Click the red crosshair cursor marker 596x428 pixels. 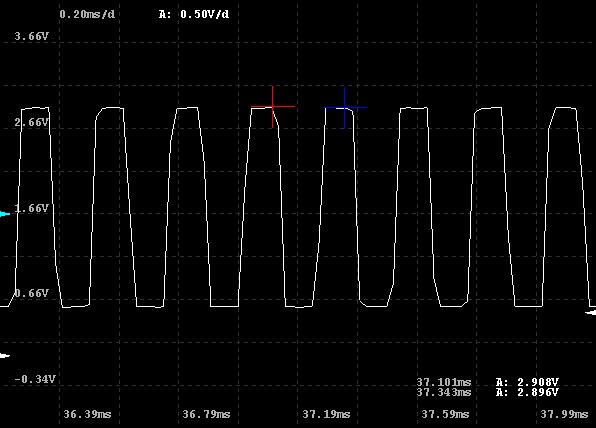(x=273, y=107)
